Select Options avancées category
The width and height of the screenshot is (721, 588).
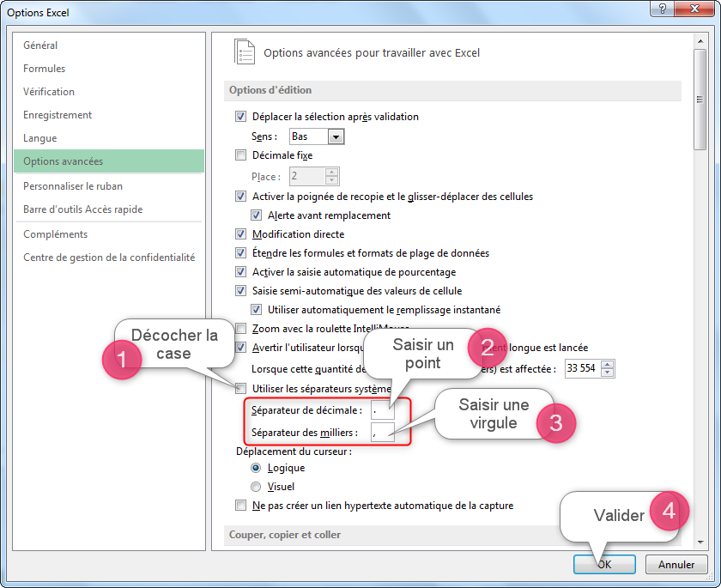click(x=109, y=161)
